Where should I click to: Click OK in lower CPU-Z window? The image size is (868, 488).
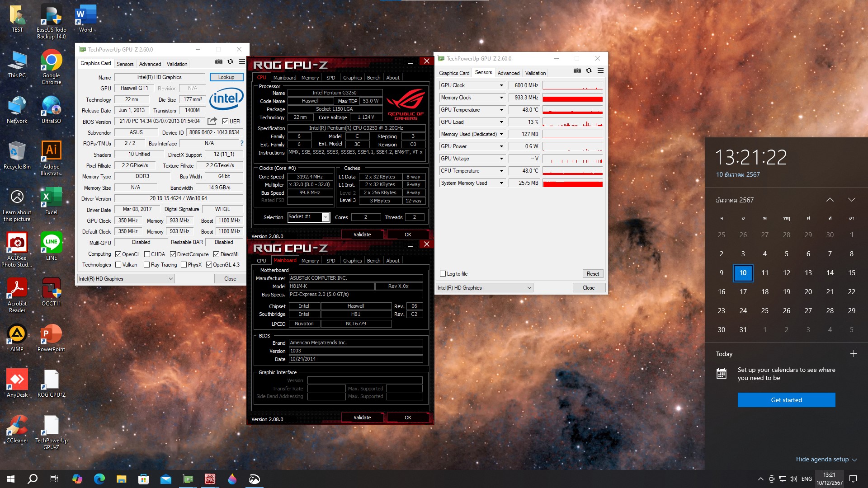click(x=408, y=418)
